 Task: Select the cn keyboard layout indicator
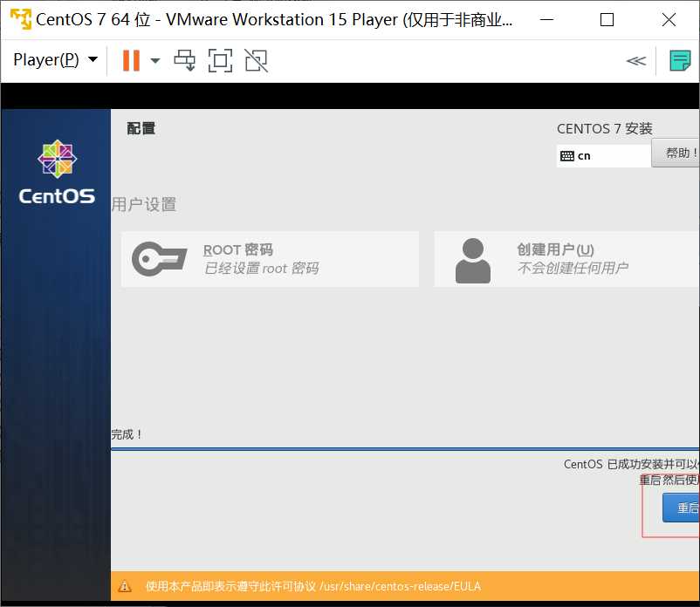(603, 155)
